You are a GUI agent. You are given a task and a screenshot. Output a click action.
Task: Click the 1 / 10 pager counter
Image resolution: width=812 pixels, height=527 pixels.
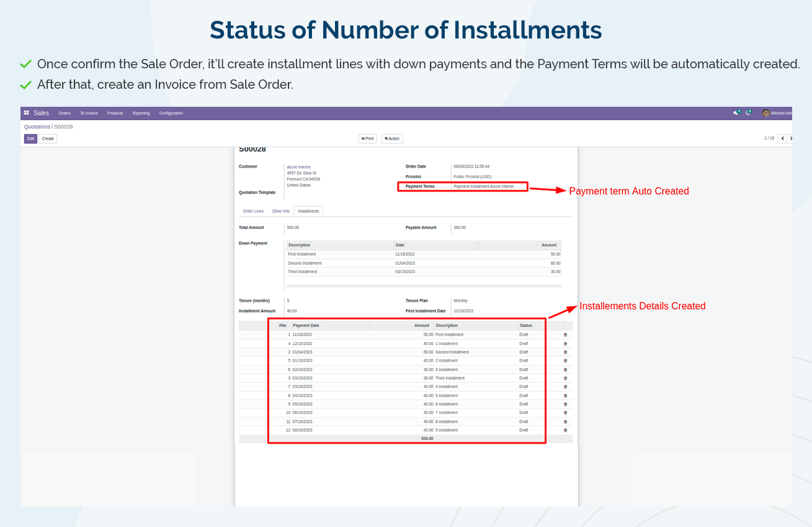click(x=769, y=138)
